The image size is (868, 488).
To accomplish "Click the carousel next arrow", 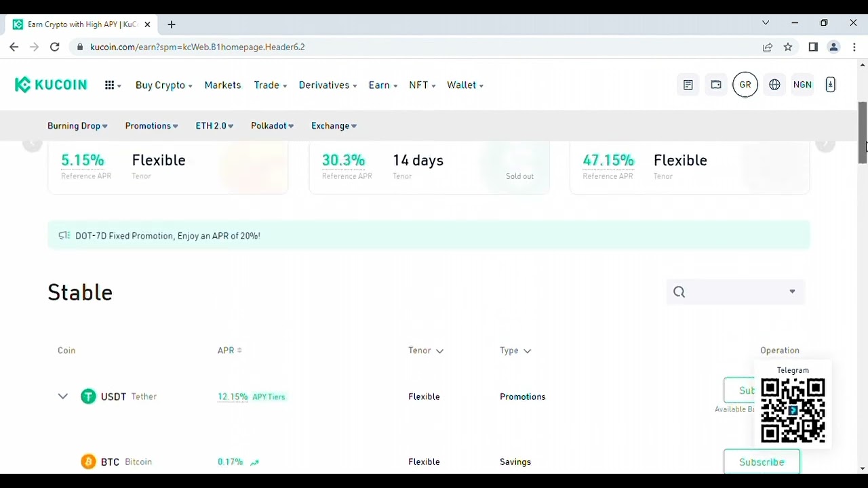I will (825, 144).
